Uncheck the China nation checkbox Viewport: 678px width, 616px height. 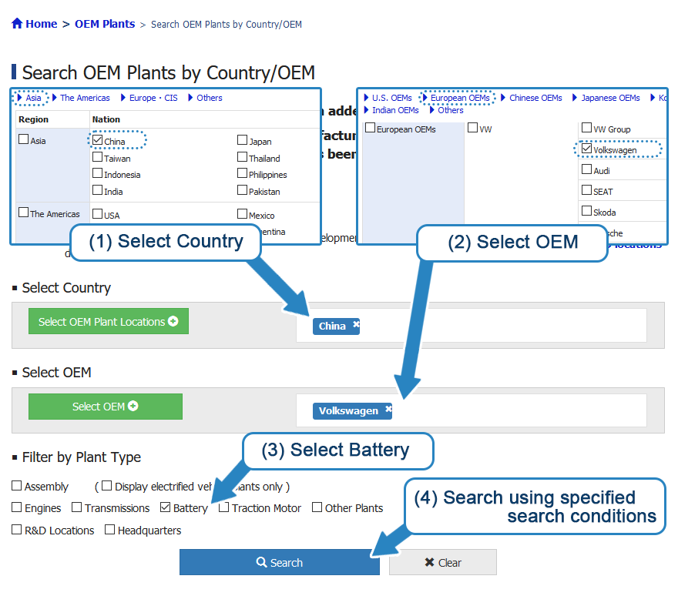click(97, 140)
